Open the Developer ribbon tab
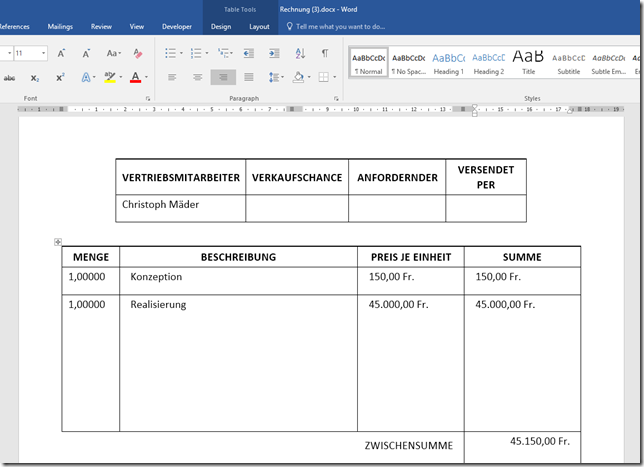The image size is (644, 467). pos(177,27)
